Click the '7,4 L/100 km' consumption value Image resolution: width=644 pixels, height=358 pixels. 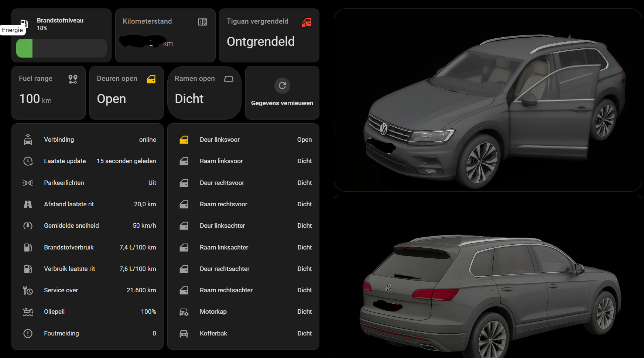138,247
